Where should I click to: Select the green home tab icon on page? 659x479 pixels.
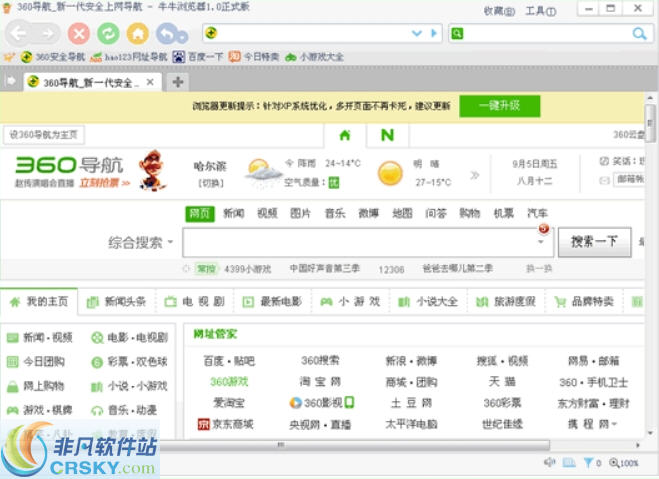pyautogui.click(x=345, y=135)
